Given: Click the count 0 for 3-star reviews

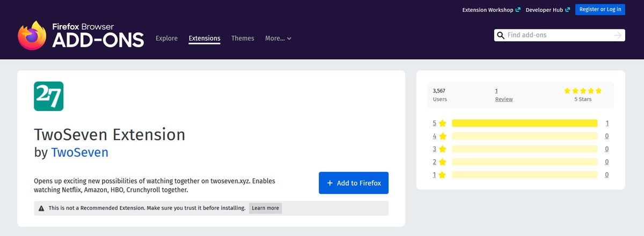Looking at the screenshot, I should 607,149.
